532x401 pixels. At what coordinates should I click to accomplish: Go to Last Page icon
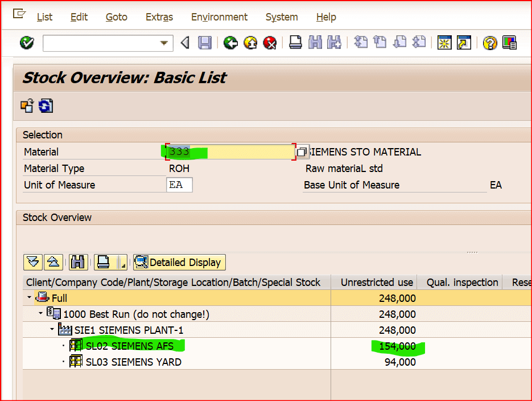click(419, 43)
